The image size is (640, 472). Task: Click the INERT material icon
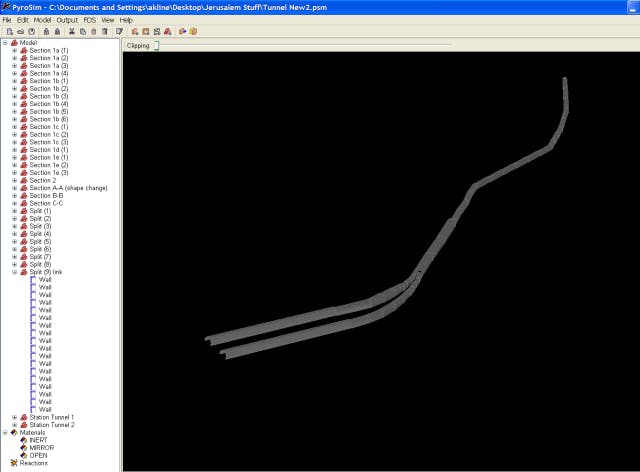point(24,440)
